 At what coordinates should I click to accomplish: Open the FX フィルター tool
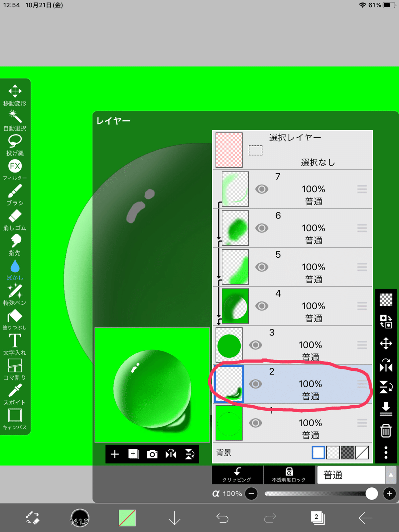point(15,170)
